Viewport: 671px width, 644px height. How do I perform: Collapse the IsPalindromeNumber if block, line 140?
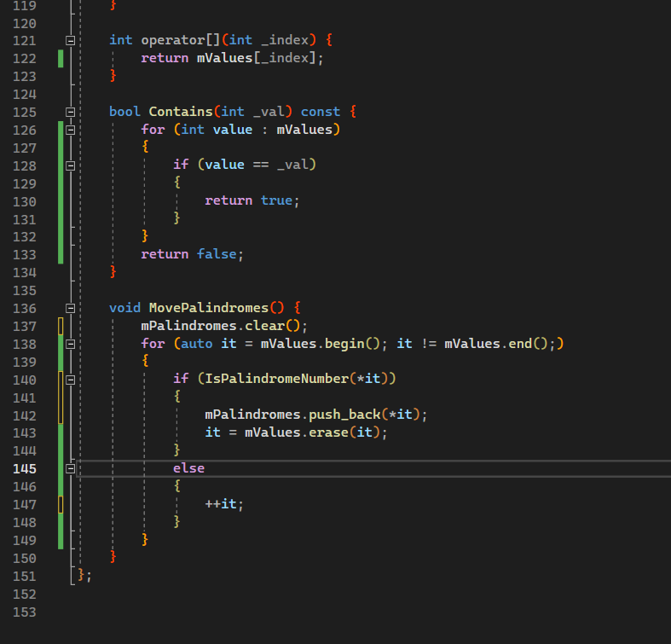point(71,380)
